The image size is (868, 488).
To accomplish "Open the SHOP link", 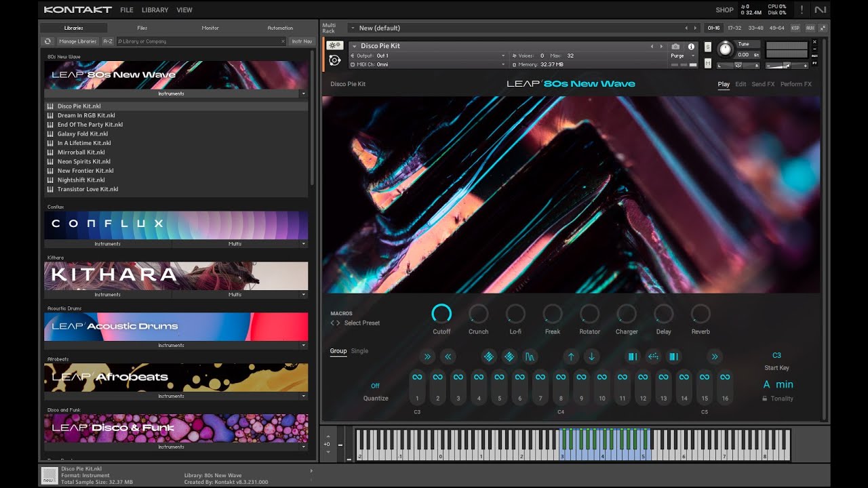I will [725, 10].
